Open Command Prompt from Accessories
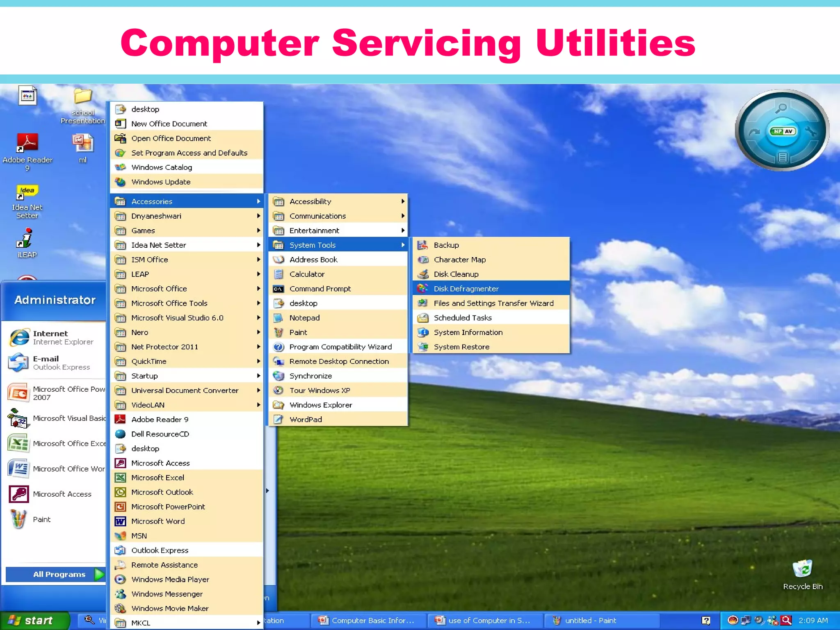Image resolution: width=840 pixels, height=630 pixels. (x=338, y=288)
